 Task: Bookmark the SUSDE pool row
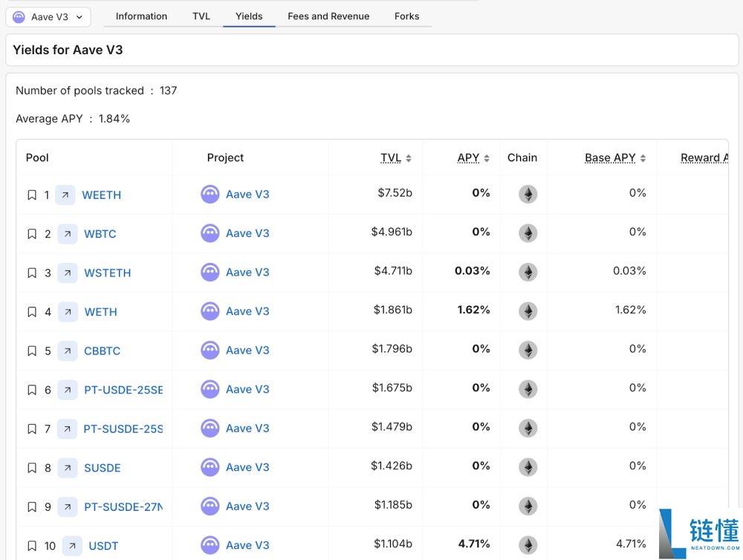click(32, 468)
